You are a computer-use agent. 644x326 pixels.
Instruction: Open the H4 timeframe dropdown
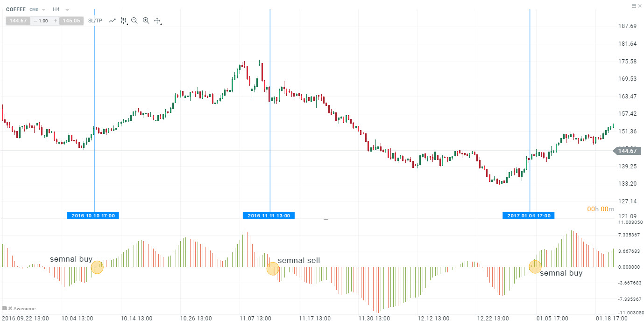66,9
